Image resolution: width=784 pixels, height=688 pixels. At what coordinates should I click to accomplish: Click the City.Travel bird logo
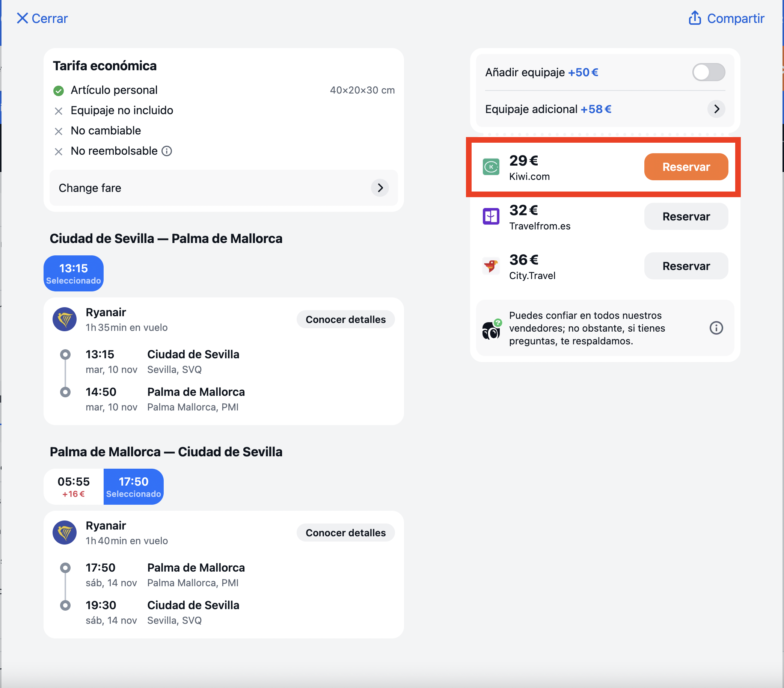coord(491,266)
